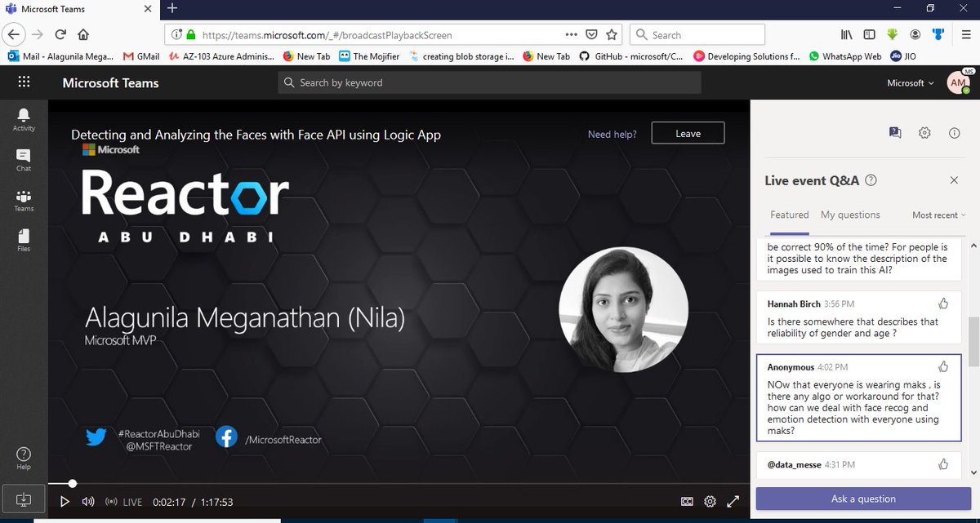The height and width of the screenshot is (523, 980).
Task: Play the live event video
Action: [65, 502]
